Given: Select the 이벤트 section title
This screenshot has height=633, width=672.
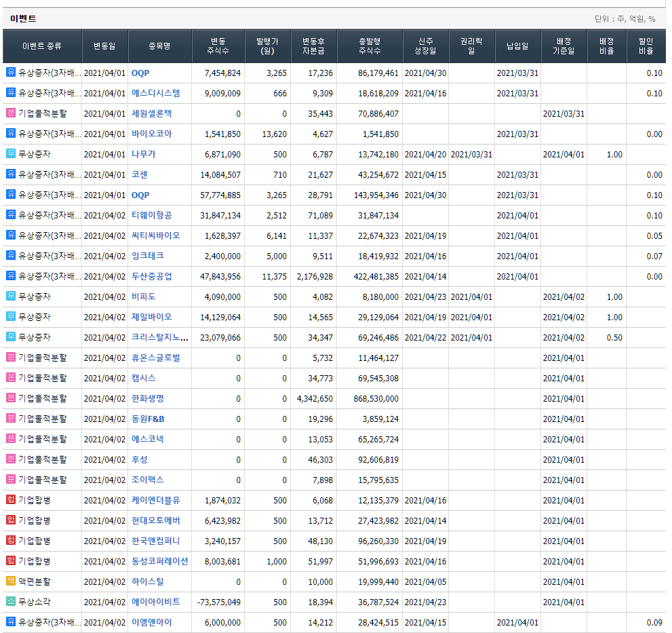Looking at the screenshot, I should [x=23, y=18].
